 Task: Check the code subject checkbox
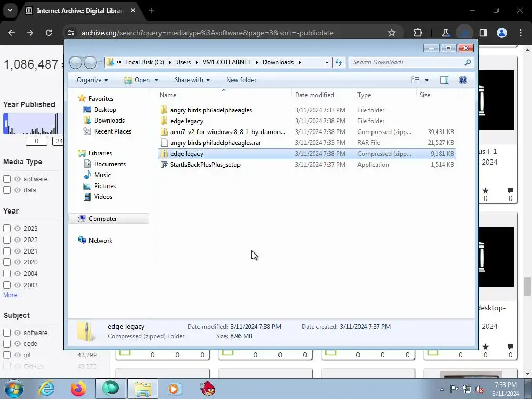click(7, 344)
